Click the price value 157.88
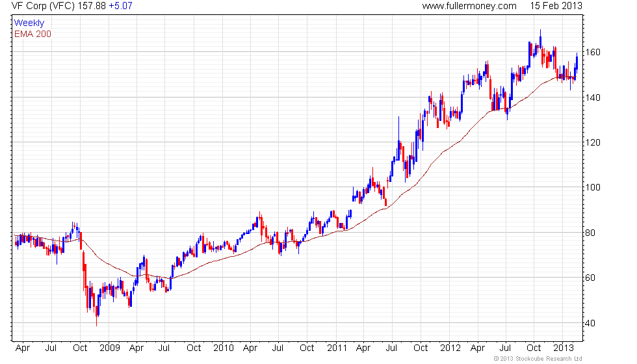The height and width of the screenshot is (364, 637). pyautogui.click(x=92, y=6)
